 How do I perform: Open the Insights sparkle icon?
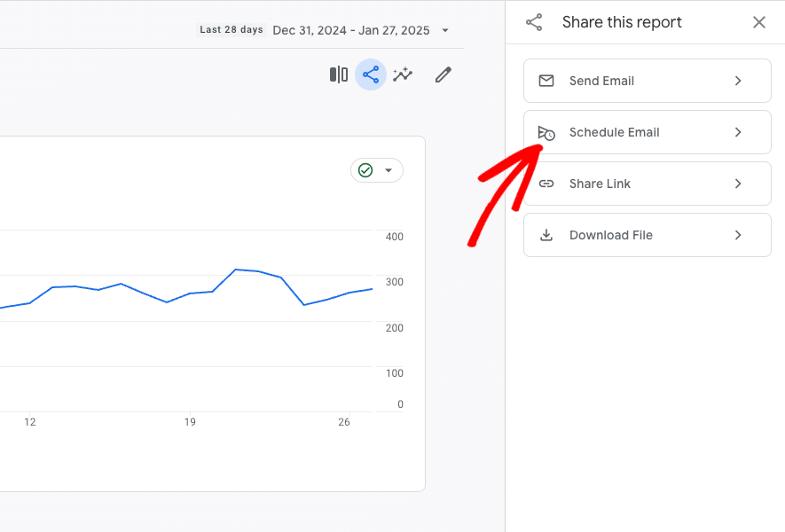[x=403, y=74]
